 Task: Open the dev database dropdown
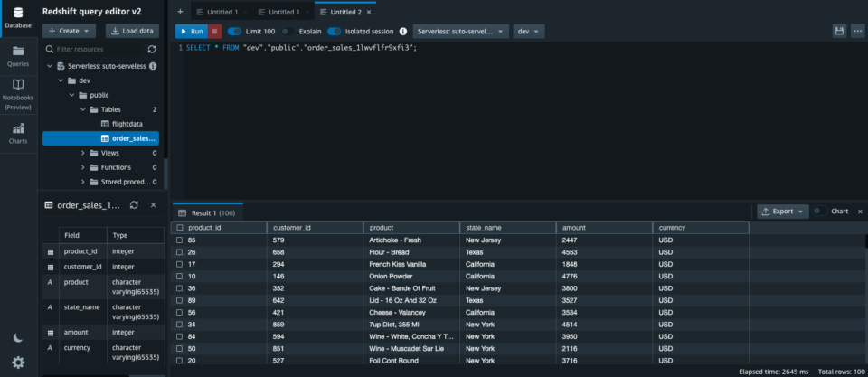(x=528, y=31)
